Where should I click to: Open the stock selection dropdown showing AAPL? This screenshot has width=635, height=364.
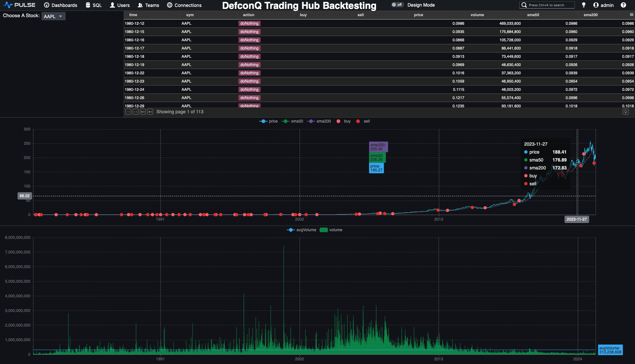pos(53,16)
